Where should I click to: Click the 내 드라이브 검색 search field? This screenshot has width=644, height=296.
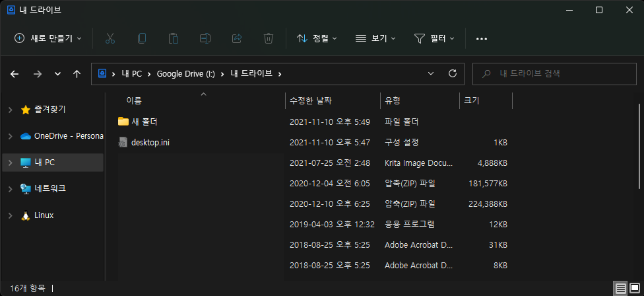click(554, 74)
